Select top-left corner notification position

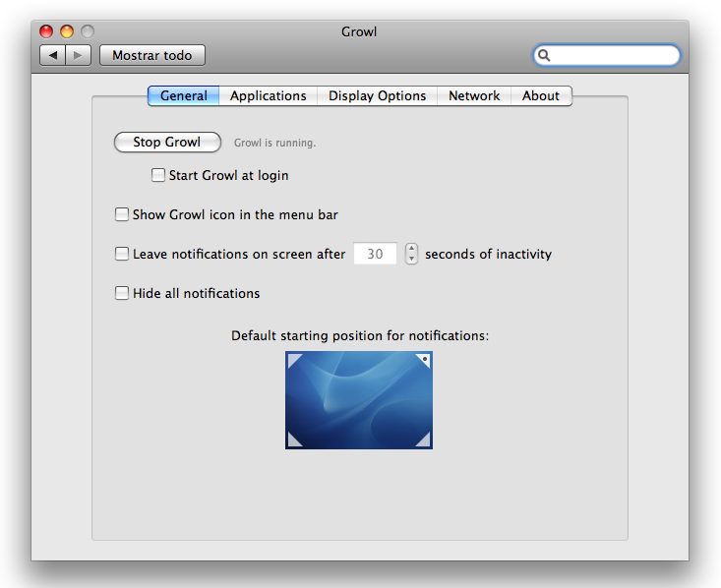click(295, 361)
